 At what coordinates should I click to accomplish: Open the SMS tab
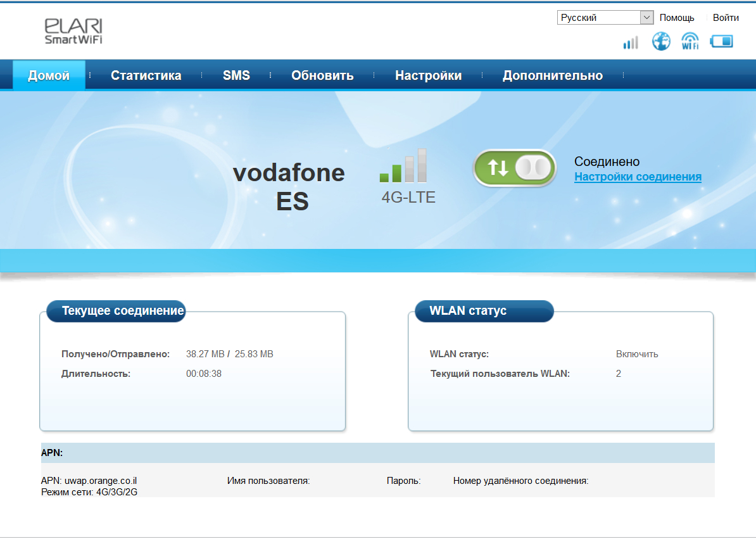pyautogui.click(x=236, y=75)
